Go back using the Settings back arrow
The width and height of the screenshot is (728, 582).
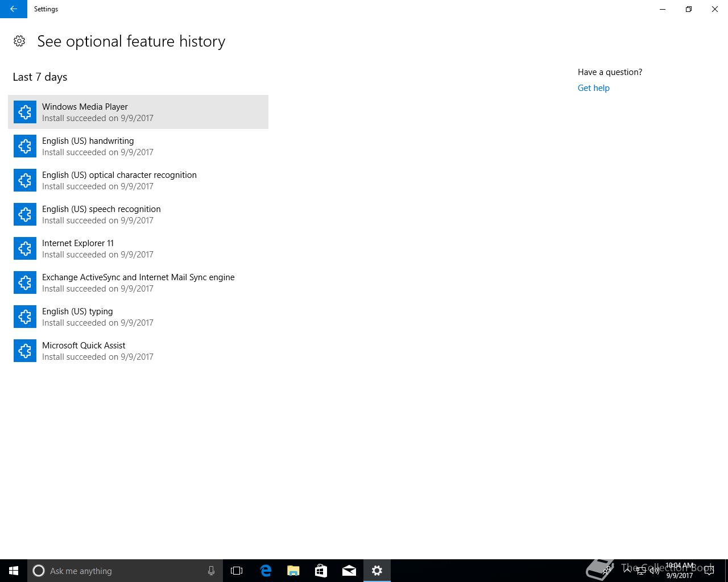pyautogui.click(x=14, y=9)
